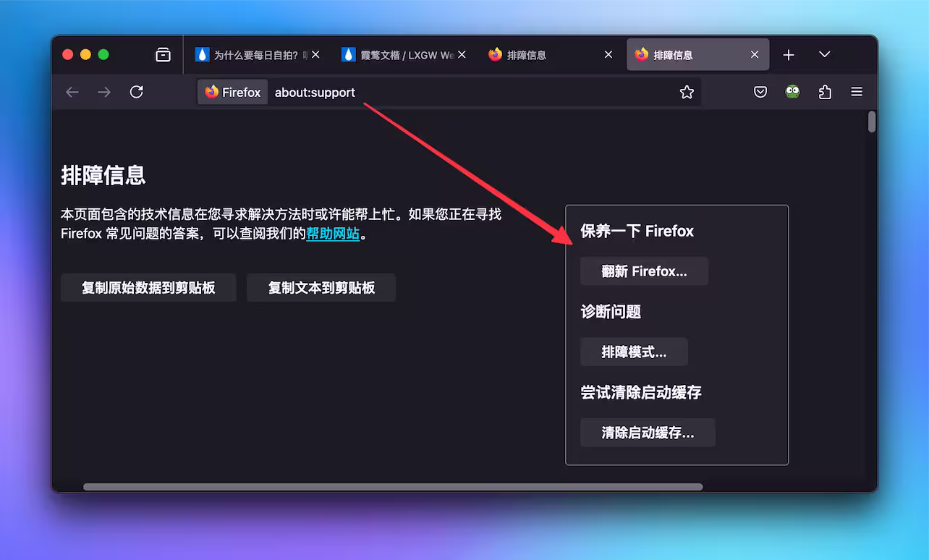The height and width of the screenshot is (560, 929).
Task: Click the 尝试清除启动缓存 heading
Action: (x=641, y=393)
